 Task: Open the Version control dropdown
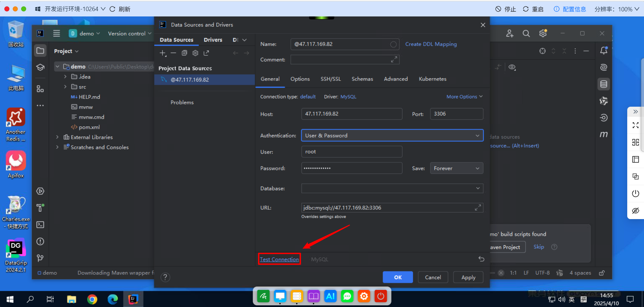tap(129, 34)
